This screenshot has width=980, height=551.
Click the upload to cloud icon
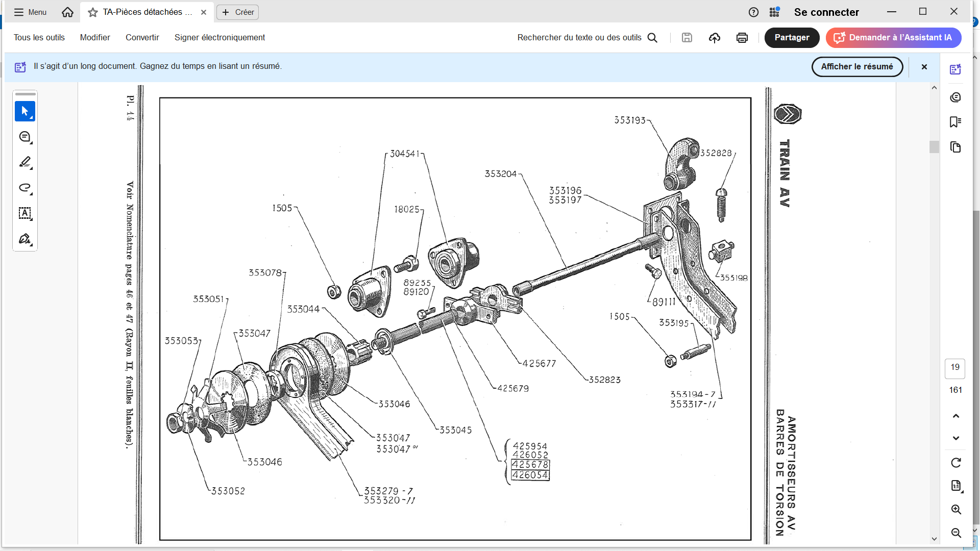click(x=715, y=38)
